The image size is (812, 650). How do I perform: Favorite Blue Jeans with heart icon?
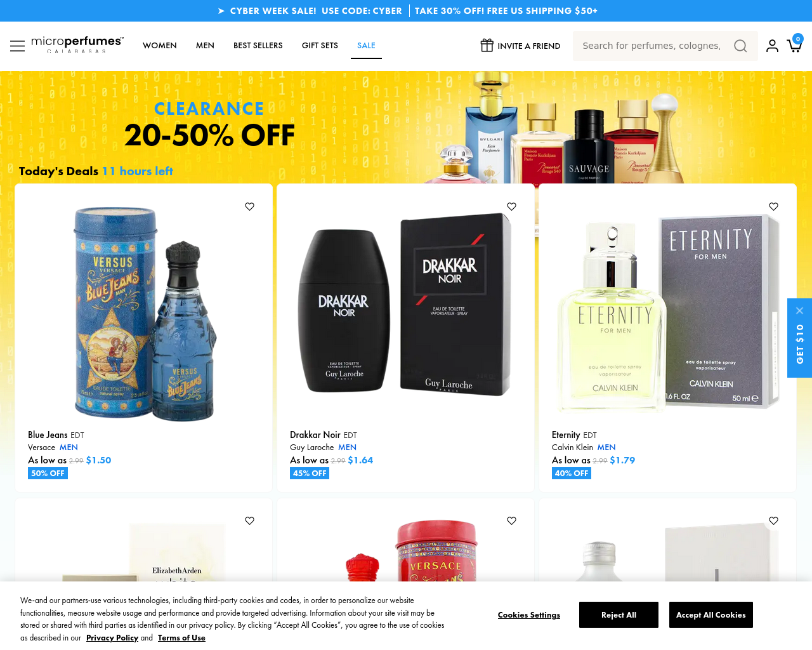coord(249,206)
